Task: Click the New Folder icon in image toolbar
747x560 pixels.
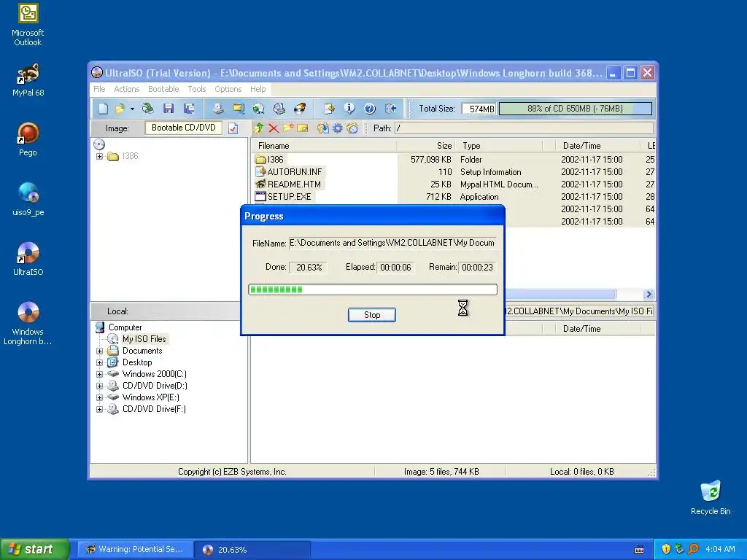Action: tap(288, 128)
